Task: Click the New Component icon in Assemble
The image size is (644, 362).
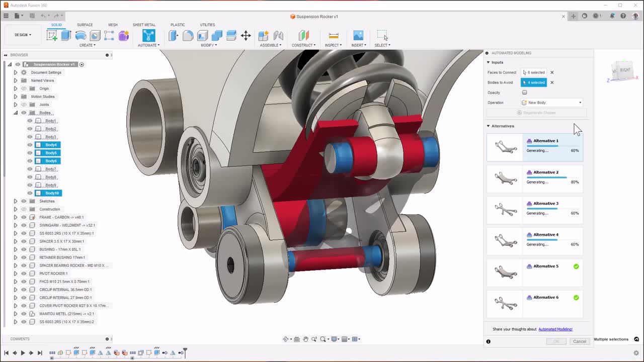Action: click(263, 35)
